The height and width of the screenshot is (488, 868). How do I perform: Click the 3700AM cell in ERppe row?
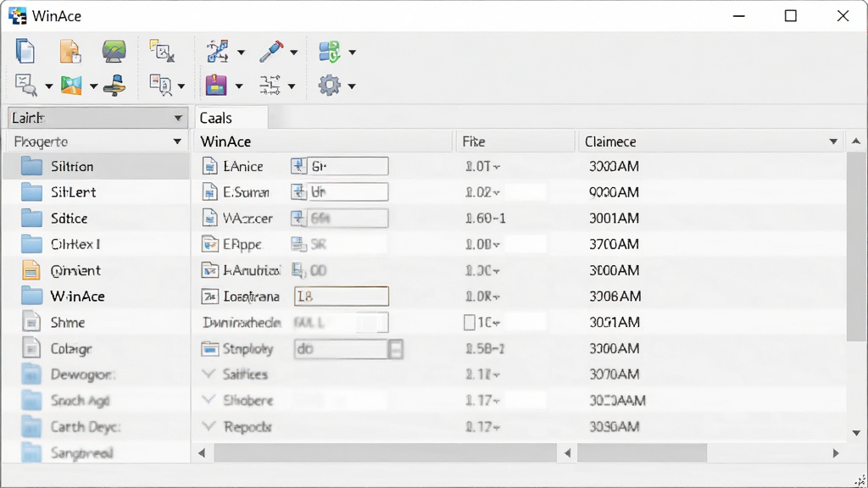[614, 244]
